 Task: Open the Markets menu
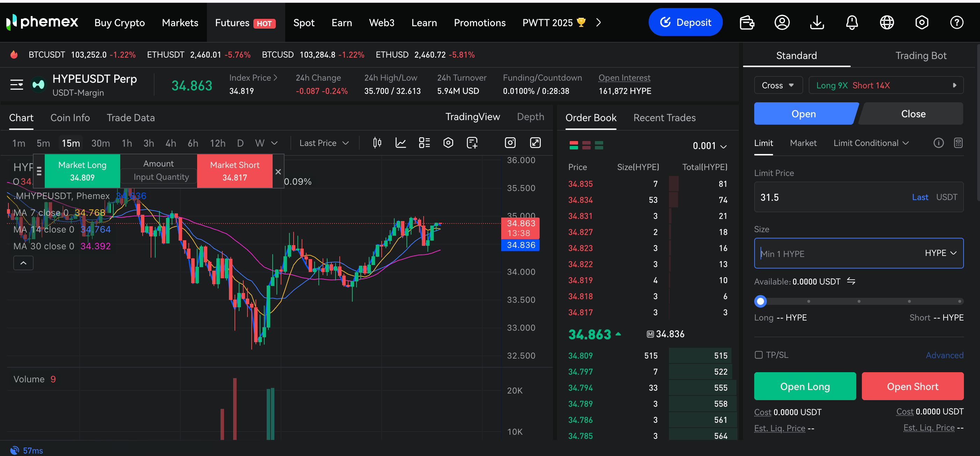tap(180, 23)
